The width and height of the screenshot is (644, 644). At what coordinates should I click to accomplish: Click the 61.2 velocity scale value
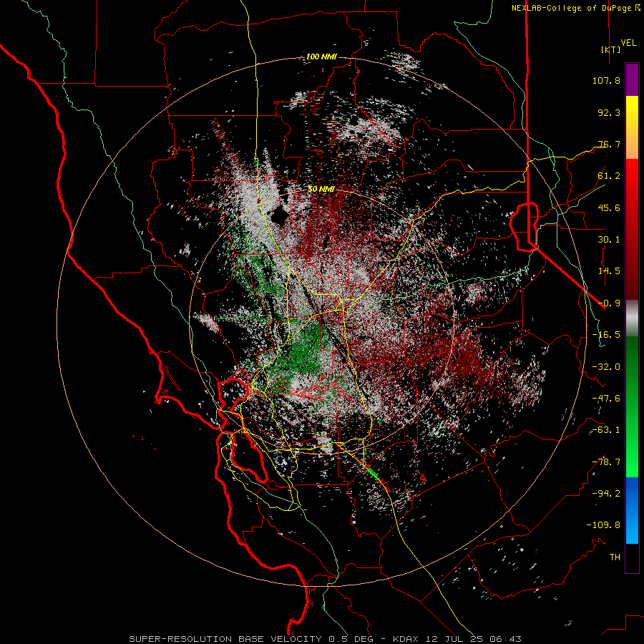(609, 176)
